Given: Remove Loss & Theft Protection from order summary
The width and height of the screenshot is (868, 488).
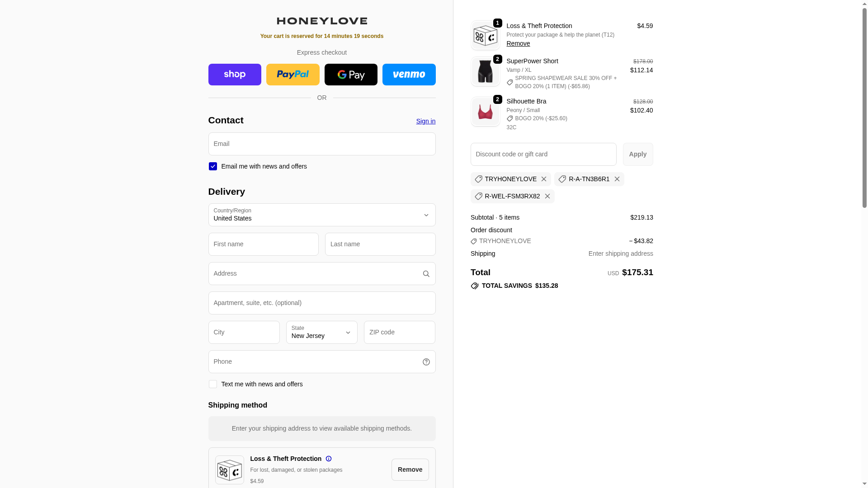Looking at the screenshot, I should 518,43.
